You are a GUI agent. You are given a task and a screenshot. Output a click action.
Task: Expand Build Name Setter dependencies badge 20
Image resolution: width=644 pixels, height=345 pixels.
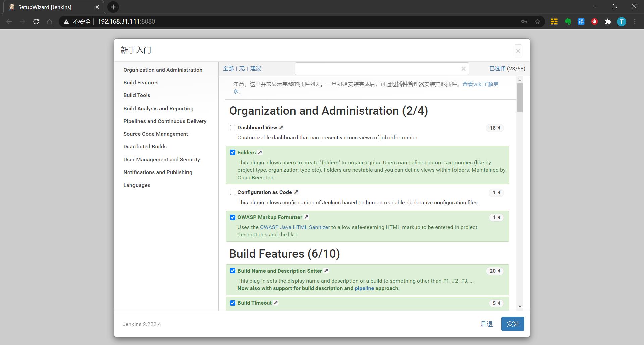tap(495, 271)
